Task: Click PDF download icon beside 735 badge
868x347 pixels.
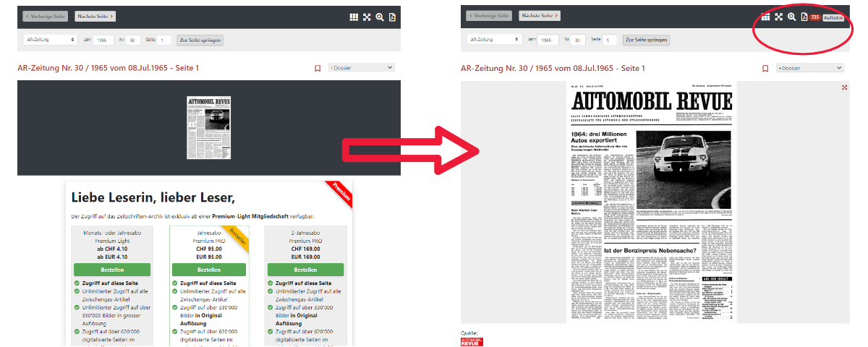Action: [804, 17]
